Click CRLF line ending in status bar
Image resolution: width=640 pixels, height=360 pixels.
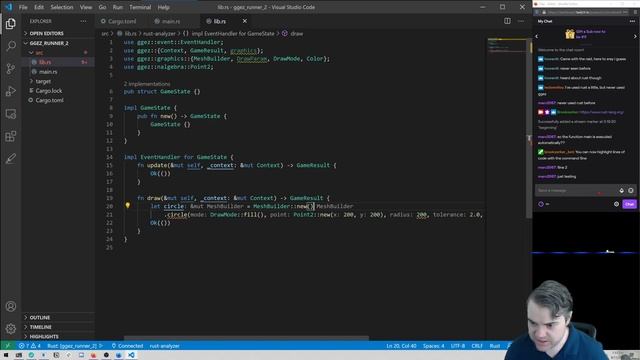coord(477,346)
